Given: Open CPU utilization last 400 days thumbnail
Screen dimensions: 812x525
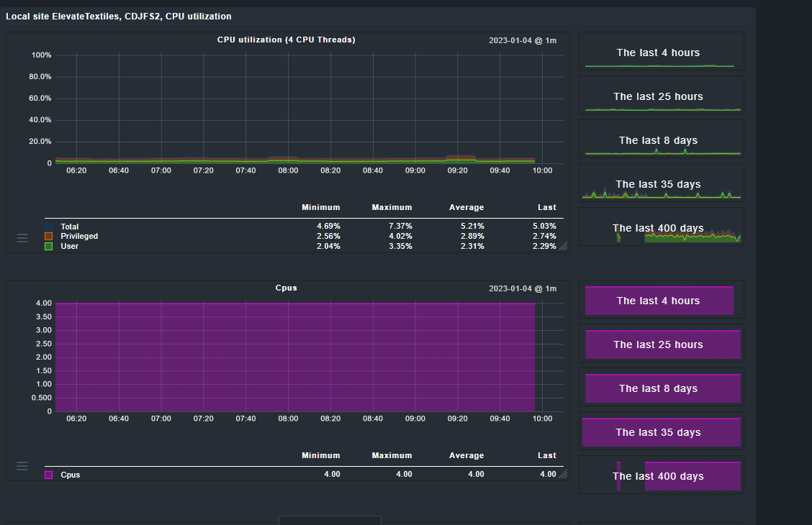Looking at the screenshot, I should [662, 227].
